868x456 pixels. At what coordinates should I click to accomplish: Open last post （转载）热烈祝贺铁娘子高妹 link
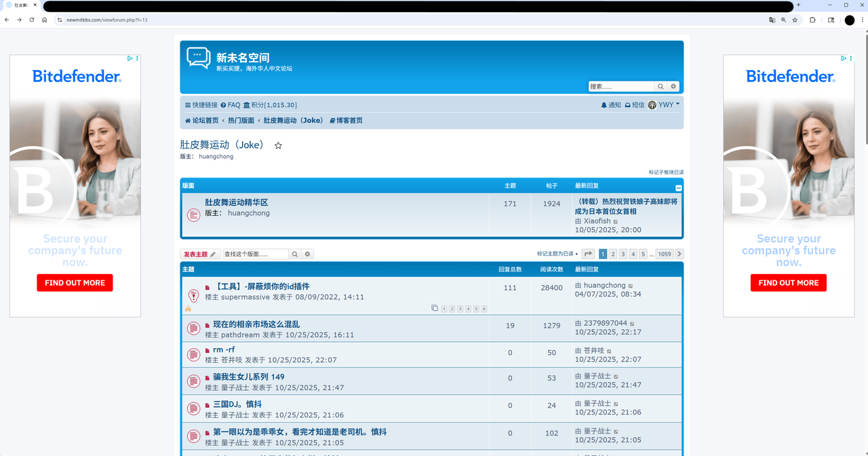coord(626,206)
